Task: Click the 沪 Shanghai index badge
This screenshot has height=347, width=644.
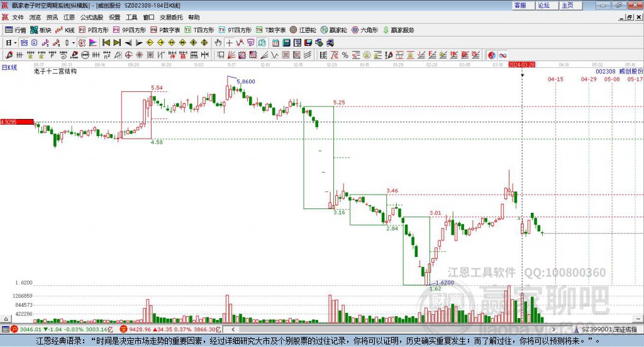Action: pos(14,329)
